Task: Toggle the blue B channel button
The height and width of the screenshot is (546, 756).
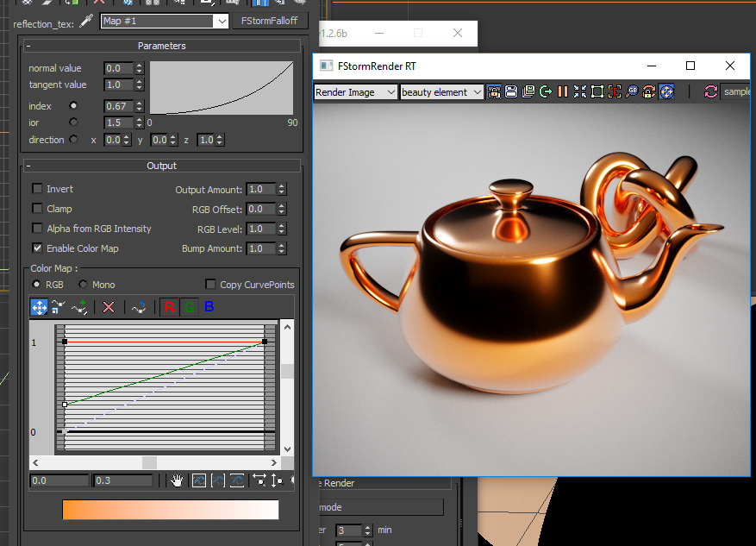Action: pyautogui.click(x=209, y=307)
